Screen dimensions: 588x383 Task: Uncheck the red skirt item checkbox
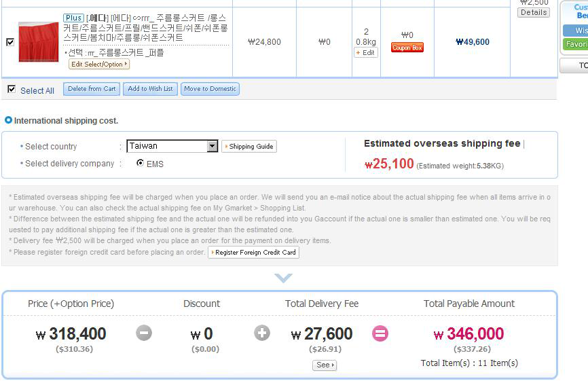[10, 42]
